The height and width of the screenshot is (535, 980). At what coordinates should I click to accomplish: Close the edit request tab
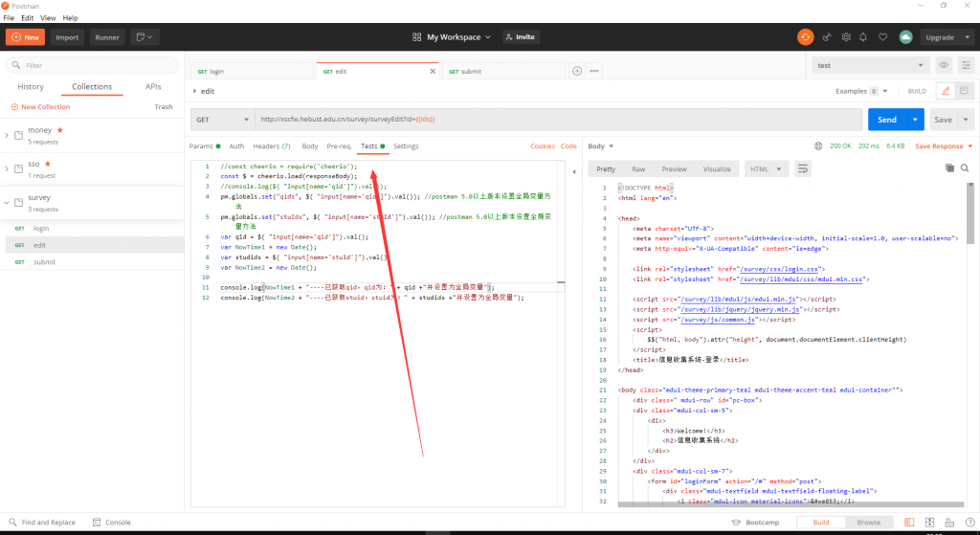tap(433, 71)
